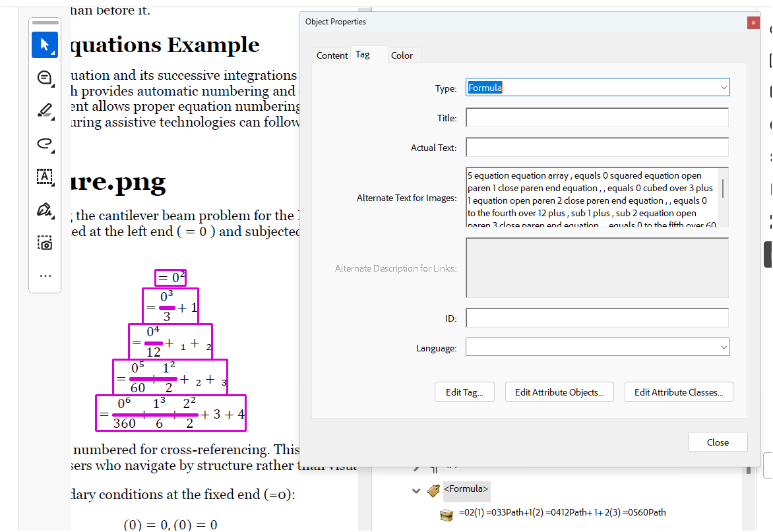Collapse the Formula tag tree node
The image size is (773, 532).
416,490
